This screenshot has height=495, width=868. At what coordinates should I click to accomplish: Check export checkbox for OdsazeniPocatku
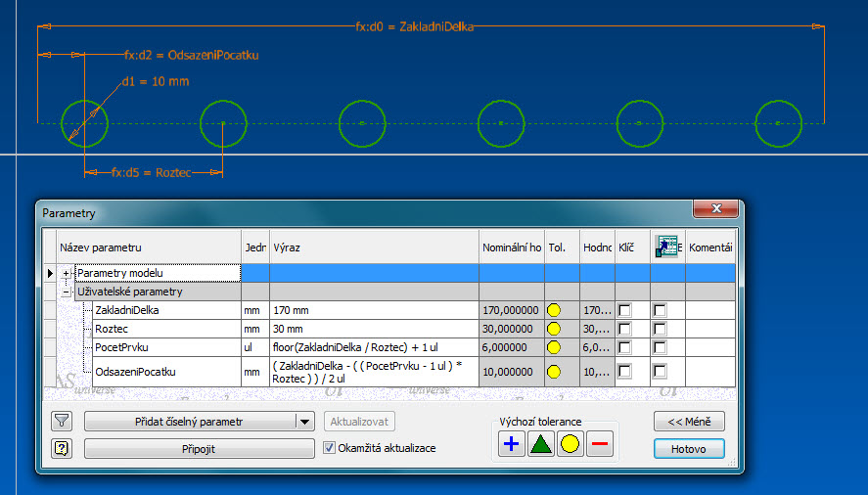tap(660, 372)
